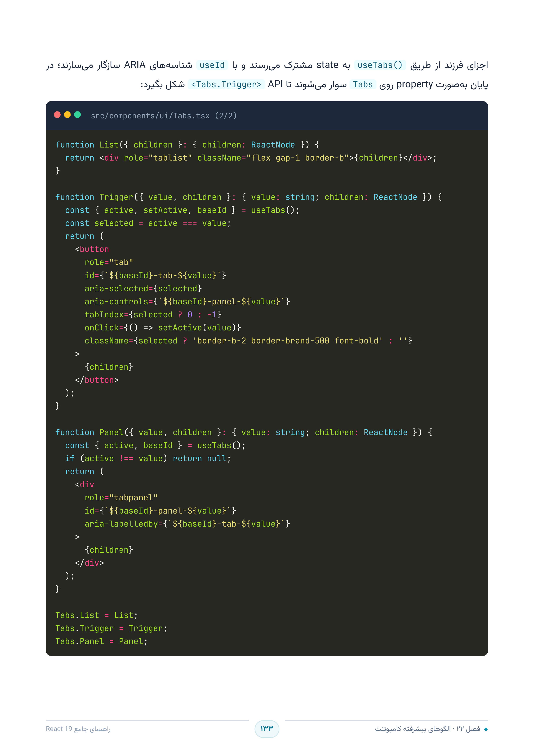Click the red dot in the code header
The width and height of the screenshot is (534, 756).
click(x=57, y=114)
